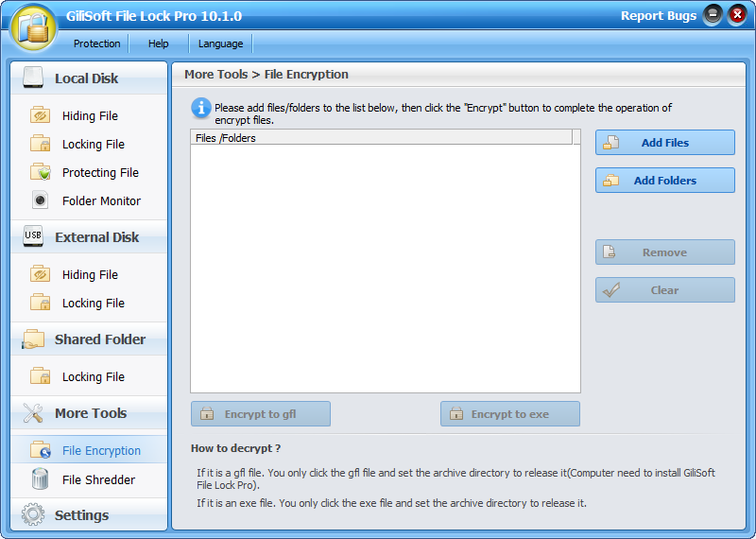Open Locking File under Shared Folder

coord(93,377)
